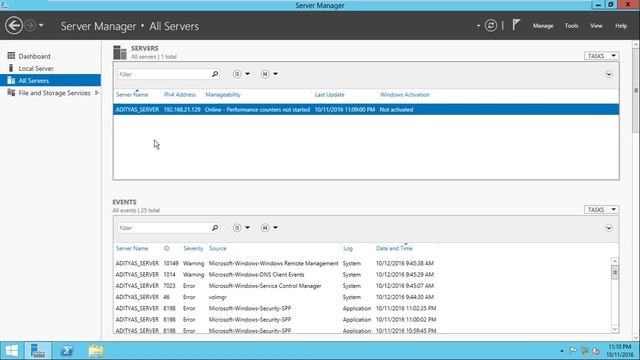Open Servers saved queries icon
This screenshot has width=640, height=360.
(265, 74)
